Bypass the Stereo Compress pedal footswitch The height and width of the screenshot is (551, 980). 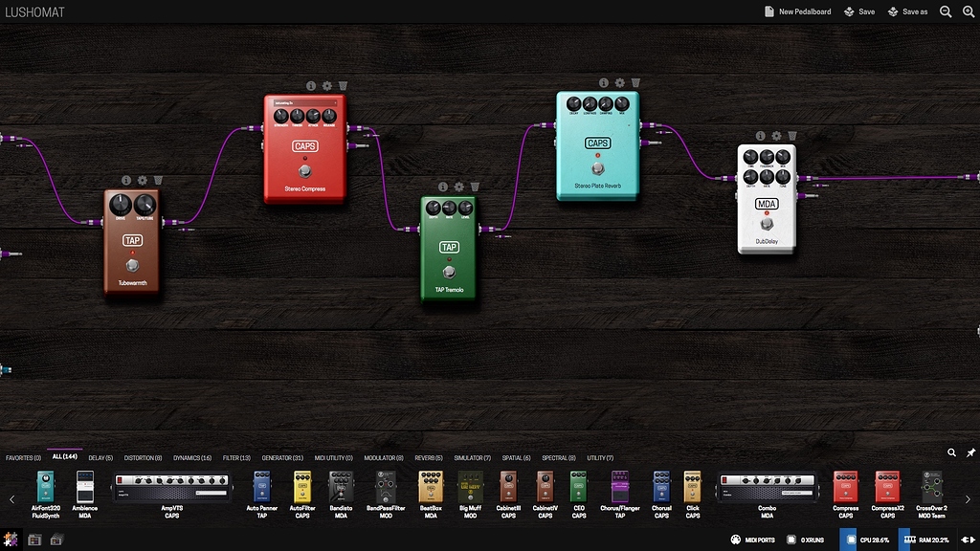coord(305,171)
